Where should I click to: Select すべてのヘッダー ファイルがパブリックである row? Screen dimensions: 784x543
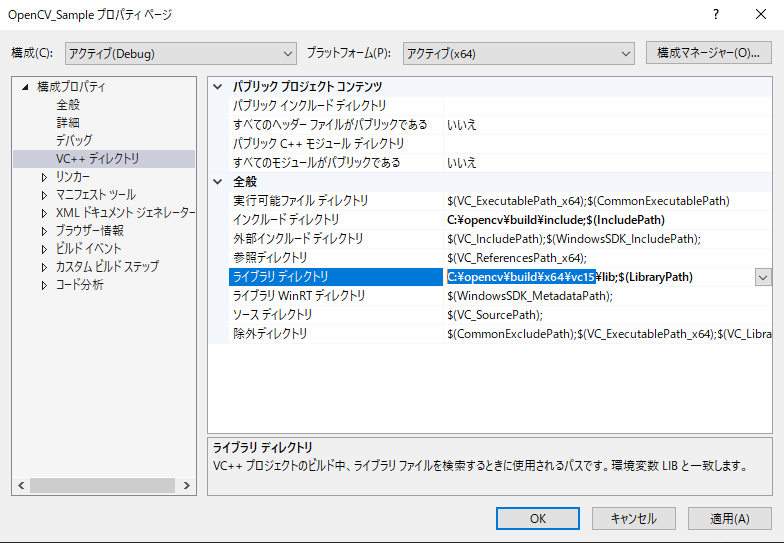click(500, 124)
